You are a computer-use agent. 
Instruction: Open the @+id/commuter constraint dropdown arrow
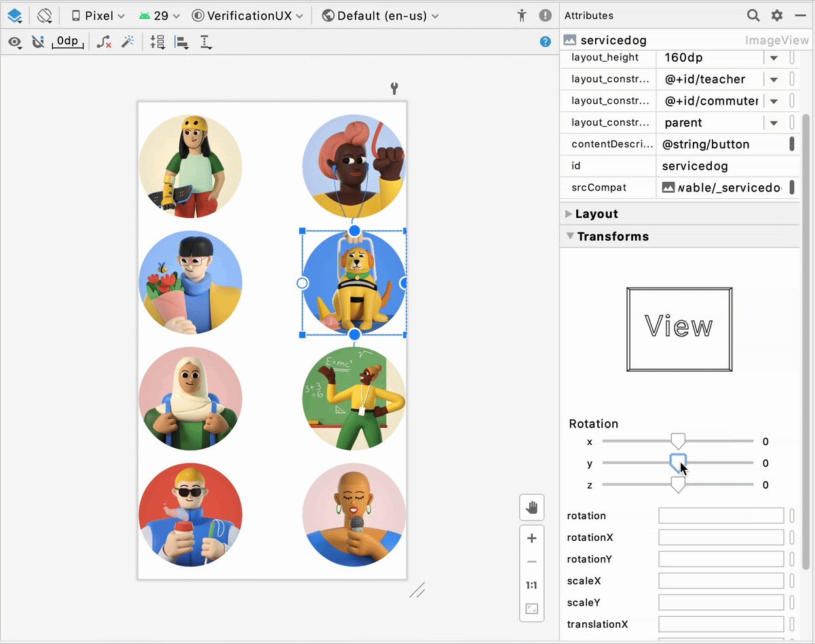click(774, 101)
